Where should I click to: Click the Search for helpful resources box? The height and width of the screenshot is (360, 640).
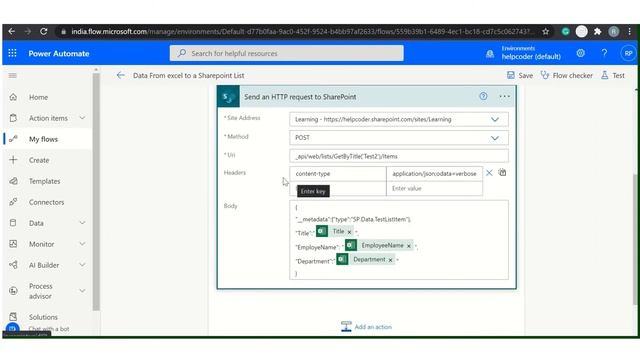click(287, 53)
